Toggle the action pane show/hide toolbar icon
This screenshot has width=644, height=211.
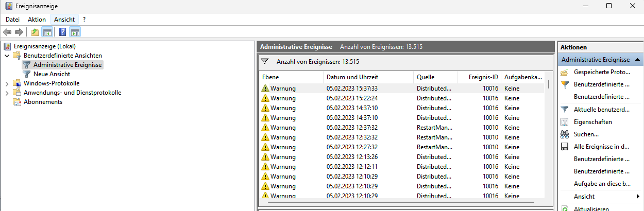(75, 32)
